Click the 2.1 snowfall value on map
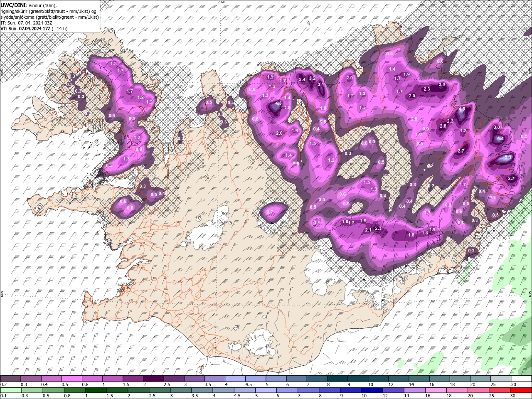The image size is (532, 399). [368, 230]
